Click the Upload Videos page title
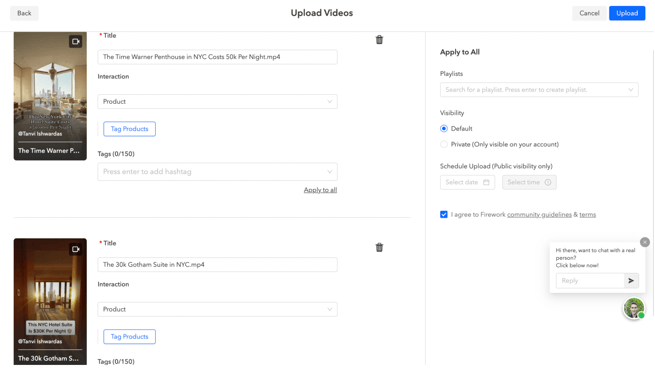This screenshot has height=369, width=655. pos(322,13)
